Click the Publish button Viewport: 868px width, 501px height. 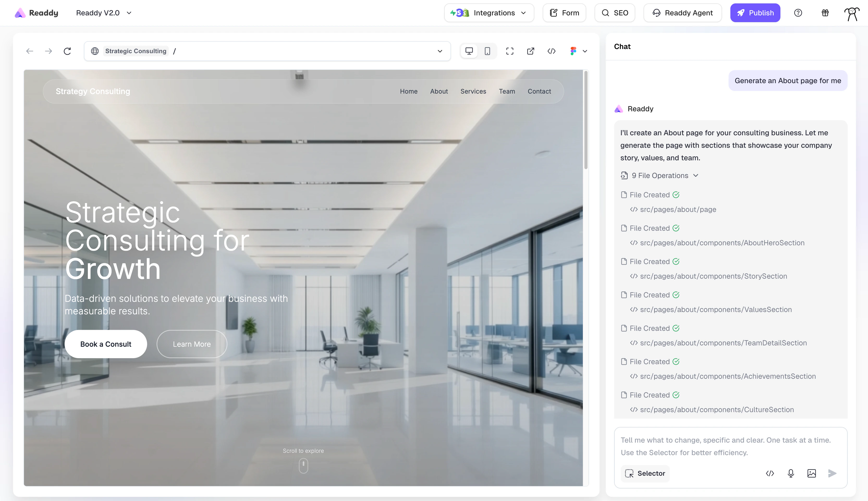pos(755,13)
